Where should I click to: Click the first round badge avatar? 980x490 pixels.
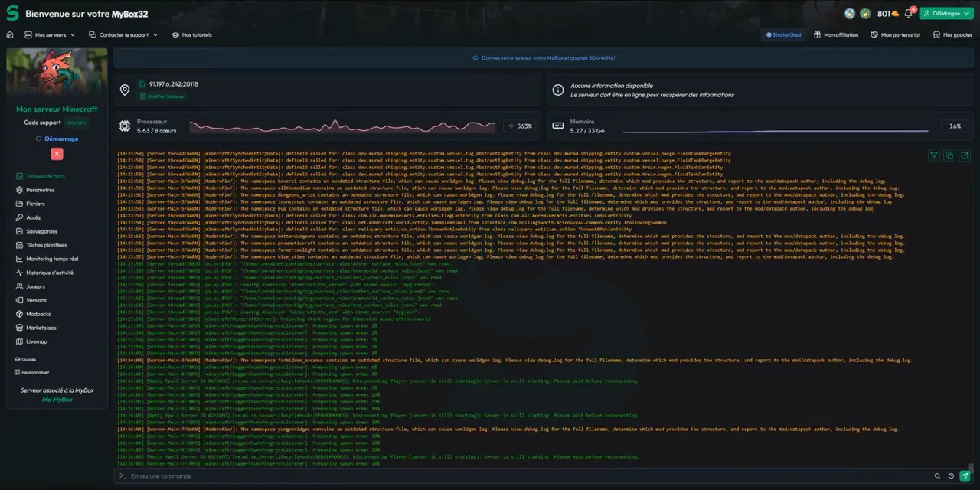point(850,13)
